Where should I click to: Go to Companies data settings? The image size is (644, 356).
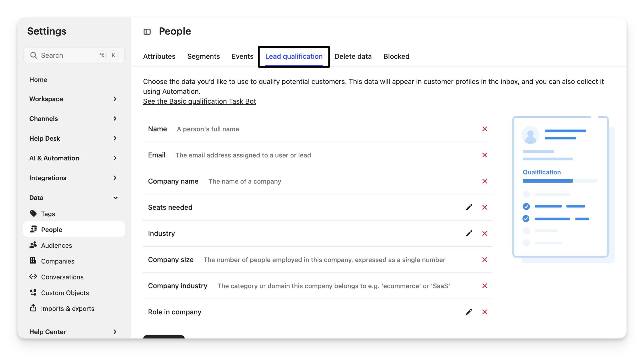(x=57, y=261)
